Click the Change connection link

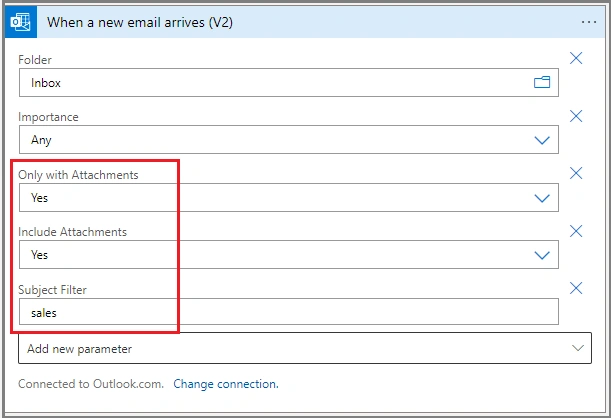click(x=226, y=384)
